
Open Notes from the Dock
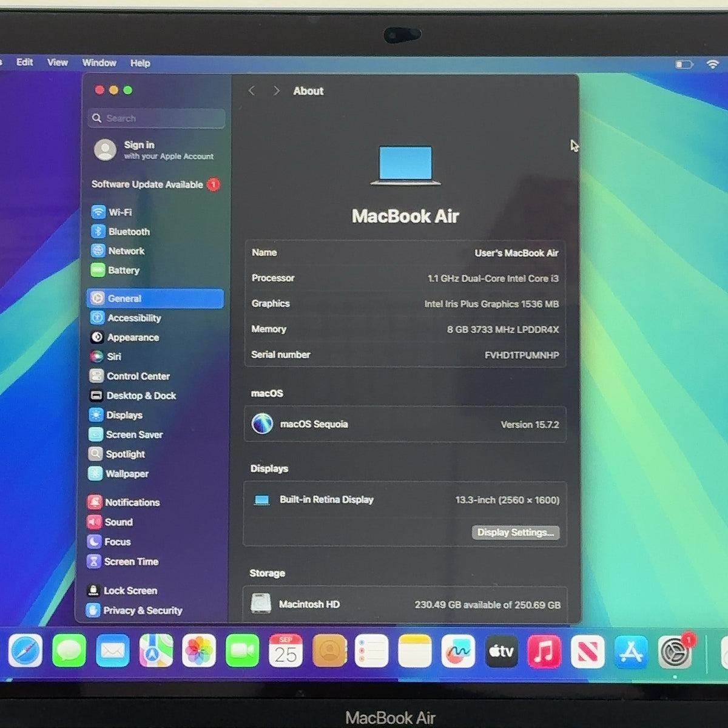coord(415,651)
